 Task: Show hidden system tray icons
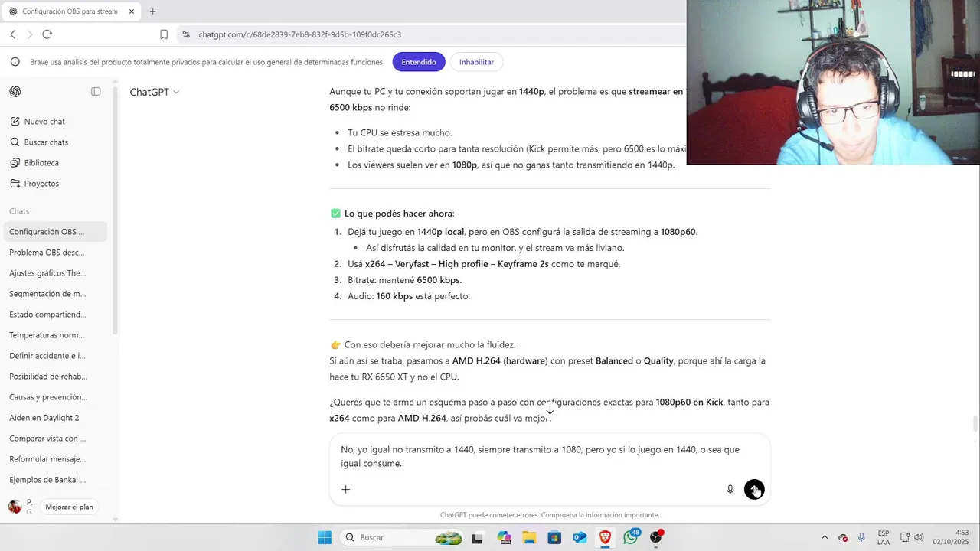(x=825, y=537)
